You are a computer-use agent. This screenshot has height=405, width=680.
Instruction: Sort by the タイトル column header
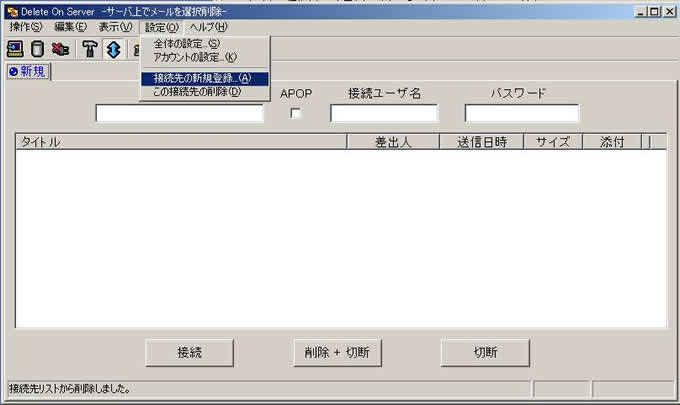point(181,142)
